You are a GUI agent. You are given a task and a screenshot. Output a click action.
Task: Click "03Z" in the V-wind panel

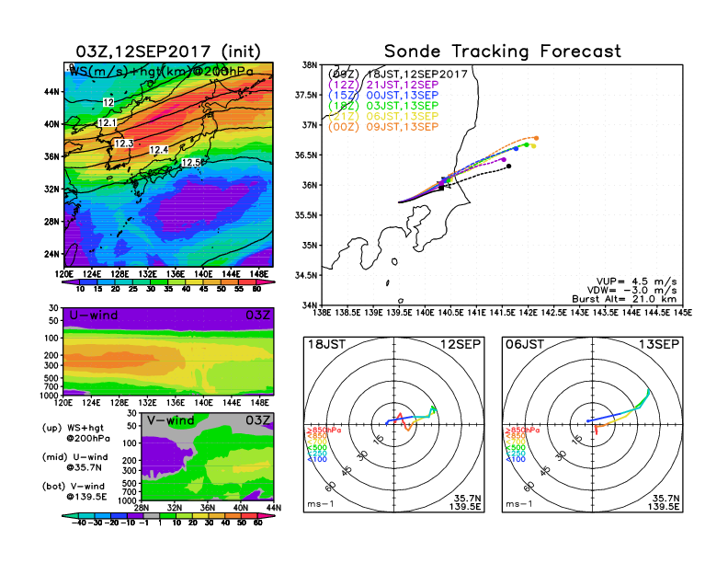tap(257, 420)
